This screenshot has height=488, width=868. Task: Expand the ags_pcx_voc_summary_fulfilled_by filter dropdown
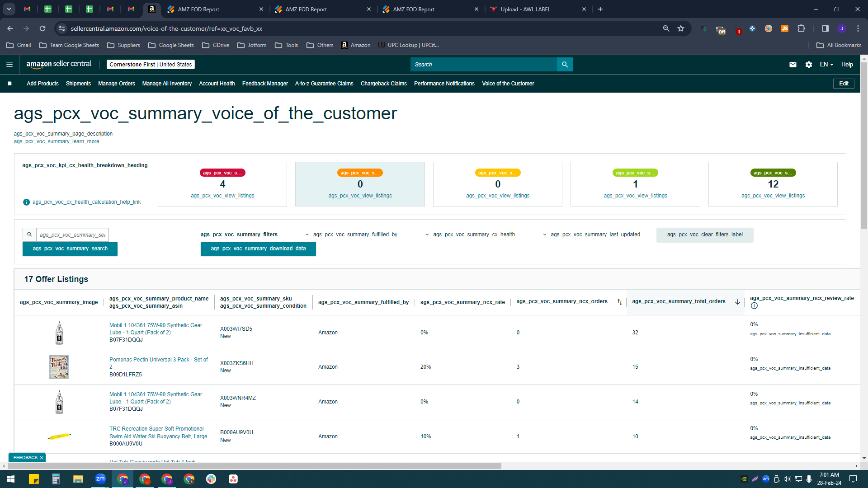[352, 235]
